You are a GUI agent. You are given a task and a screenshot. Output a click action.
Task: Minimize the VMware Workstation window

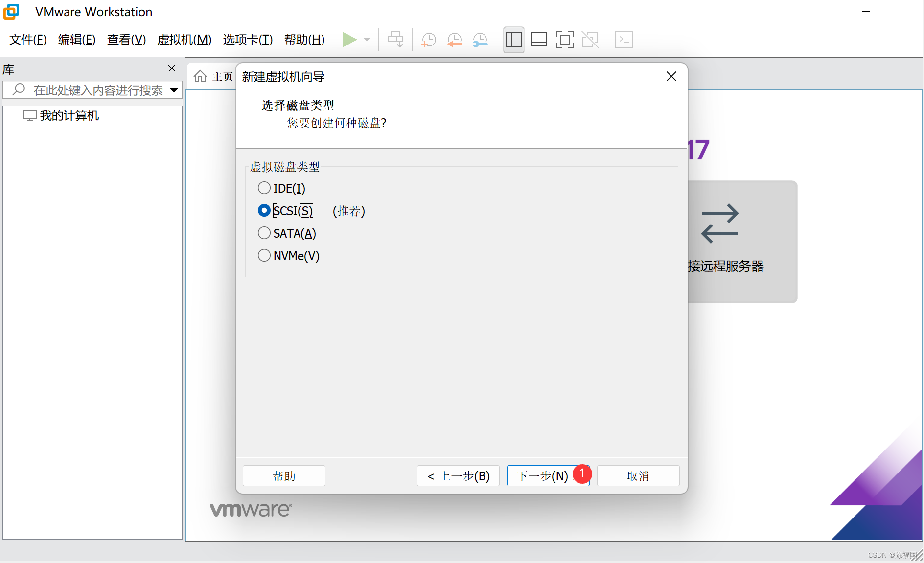coord(866,12)
